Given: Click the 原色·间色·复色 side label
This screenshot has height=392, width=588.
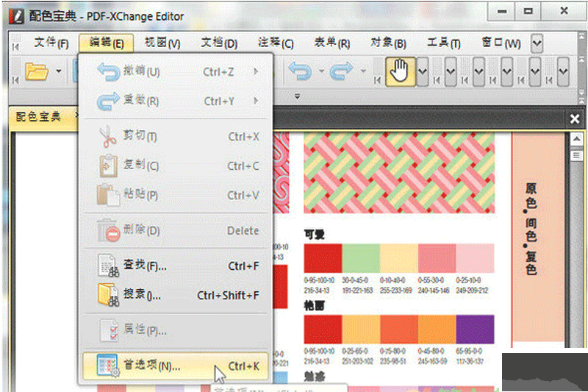Looking at the screenshot, I should pyautogui.click(x=531, y=229).
